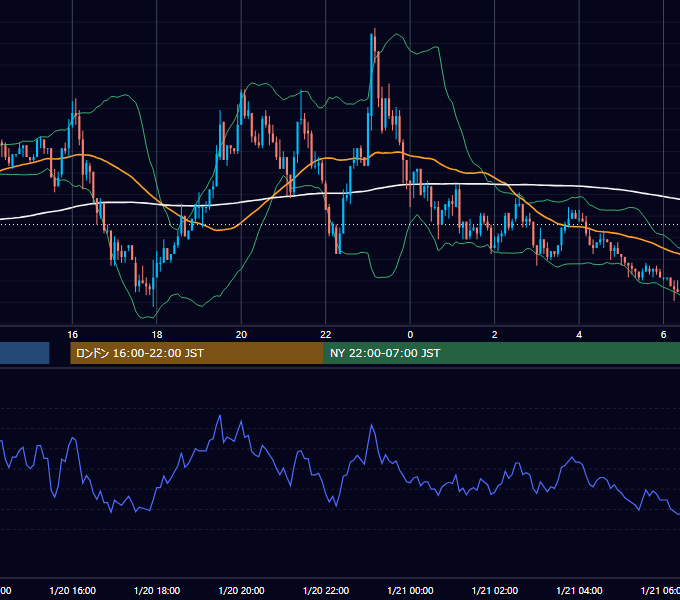Select the 22 hour label on upper axis
Viewport: 680px width, 600px height.
click(326, 335)
